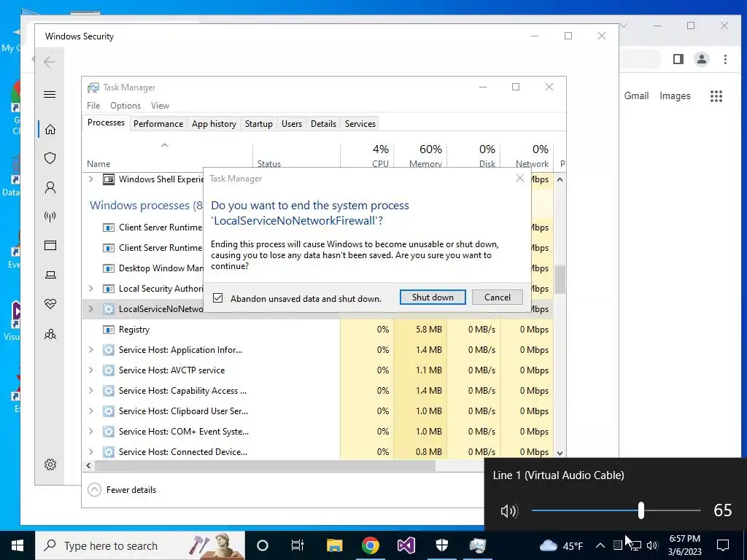
Task: Open Account protection person icon in sidebar
Action: pos(50,187)
